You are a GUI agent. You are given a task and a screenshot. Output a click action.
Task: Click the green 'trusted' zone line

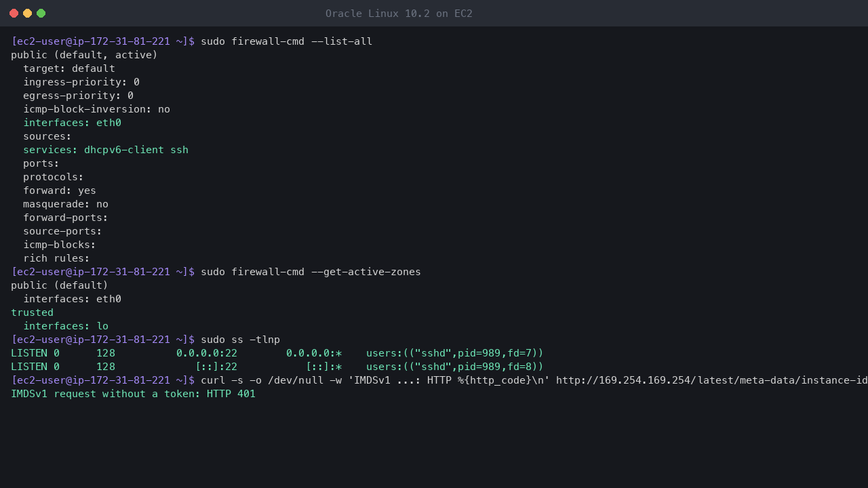[x=32, y=312]
